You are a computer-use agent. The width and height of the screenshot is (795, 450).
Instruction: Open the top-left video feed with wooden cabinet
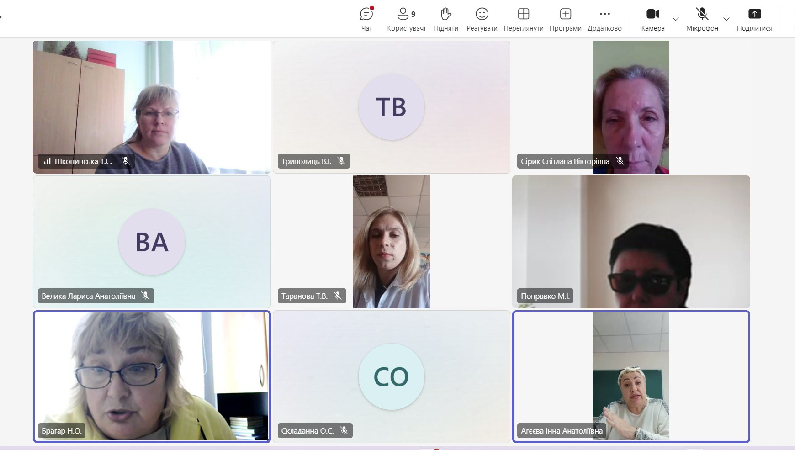(152, 107)
